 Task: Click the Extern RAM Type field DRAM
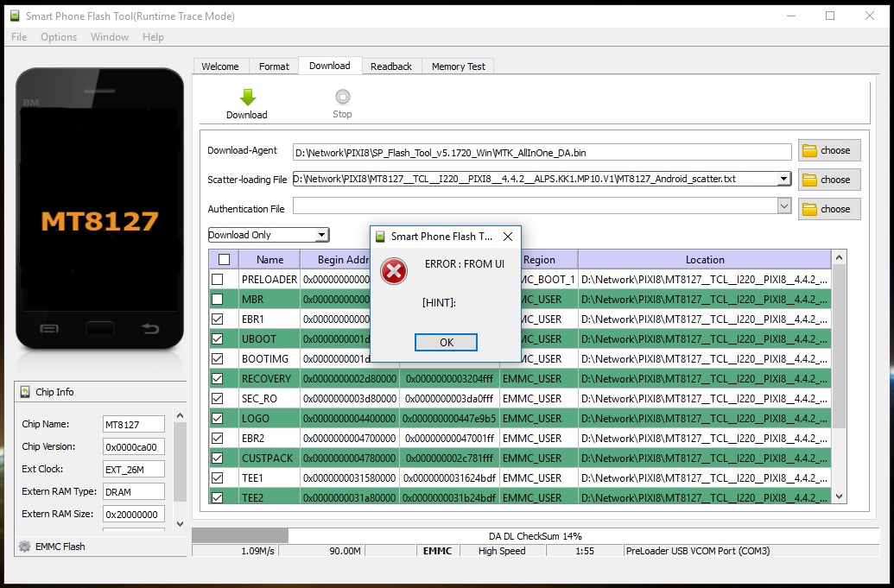[x=133, y=491]
